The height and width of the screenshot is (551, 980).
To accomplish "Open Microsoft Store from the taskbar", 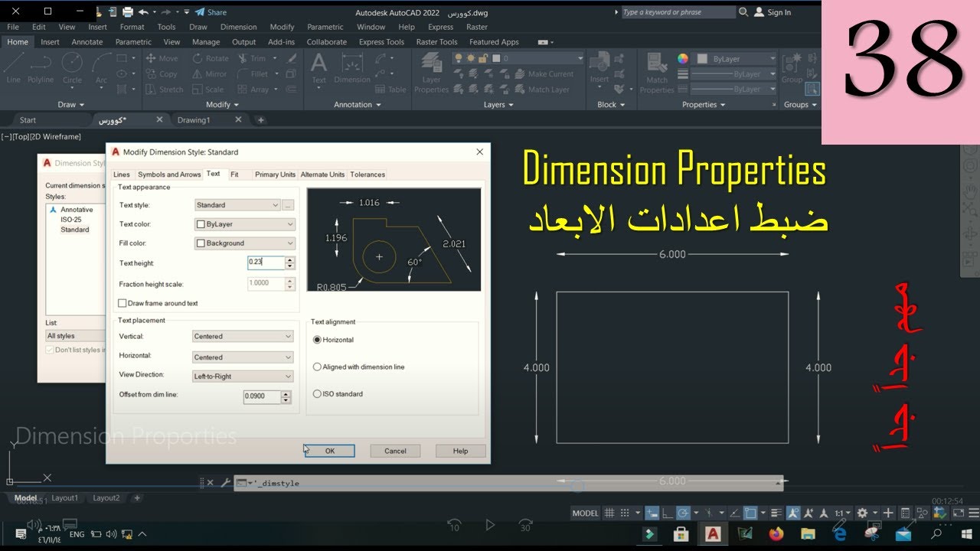I will pyautogui.click(x=681, y=533).
